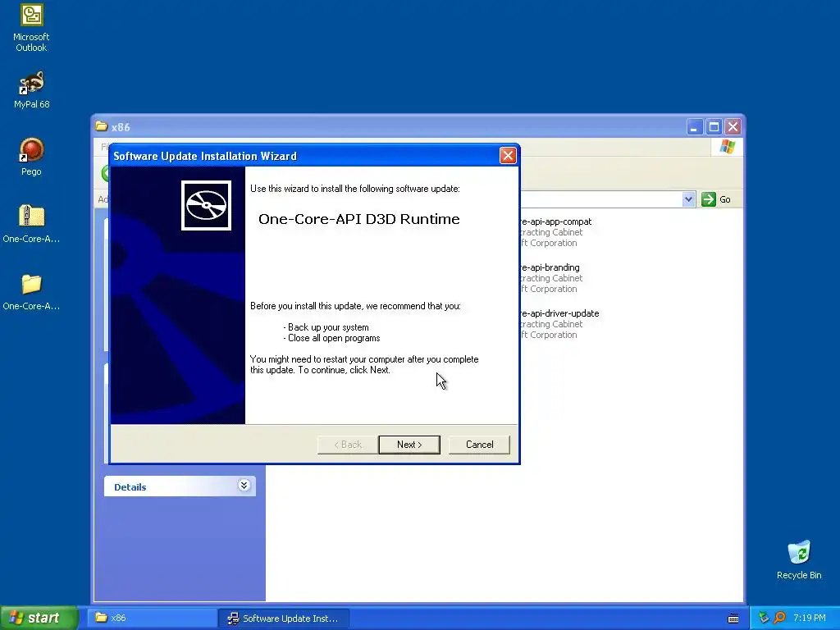The height and width of the screenshot is (630, 840).
Task: Click the Details panel header label
Action: [130, 487]
